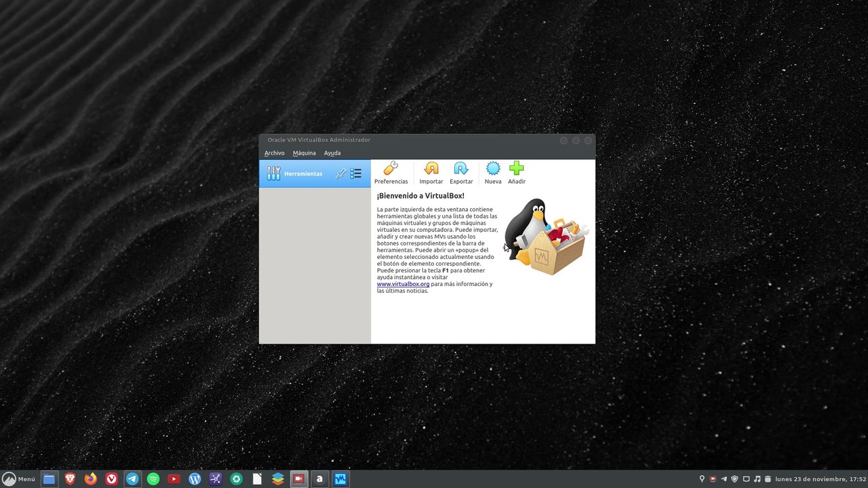
Task: Click the display screen tray icon
Action: coord(746,479)
